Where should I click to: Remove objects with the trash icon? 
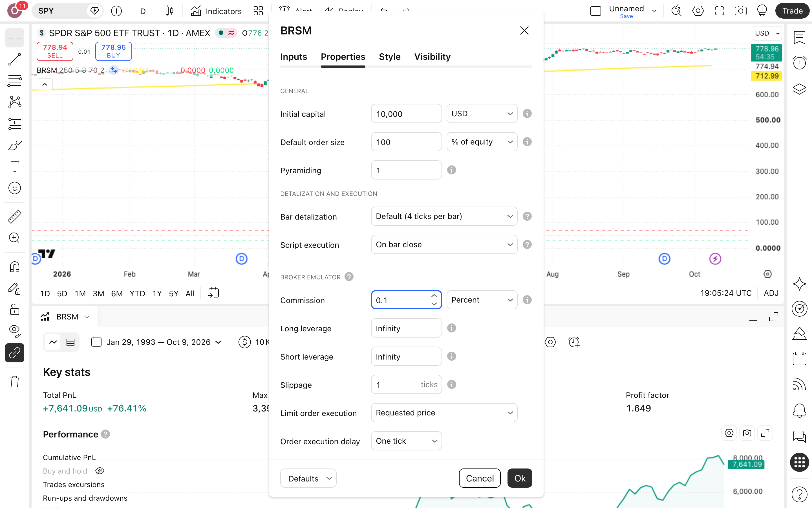14,381
